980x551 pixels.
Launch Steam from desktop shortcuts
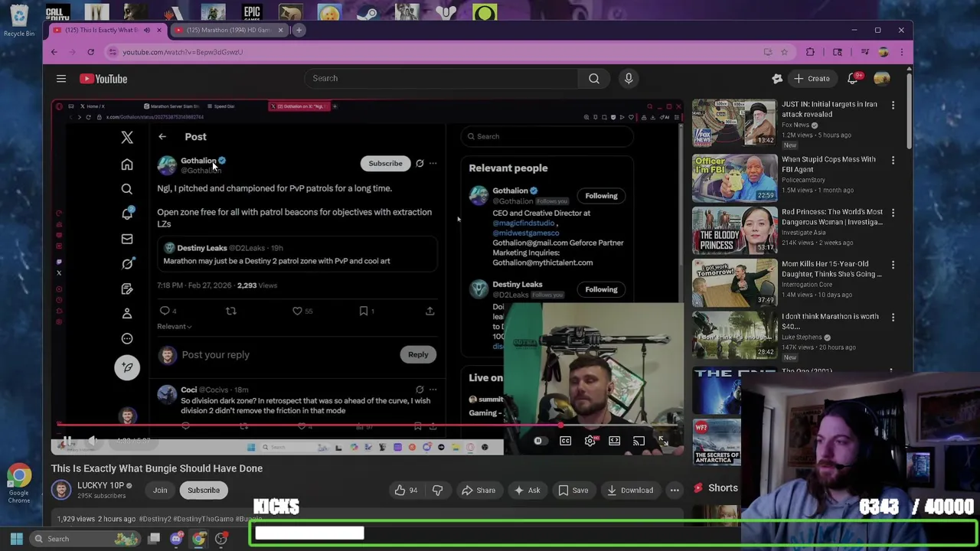(x=367, y=11)
